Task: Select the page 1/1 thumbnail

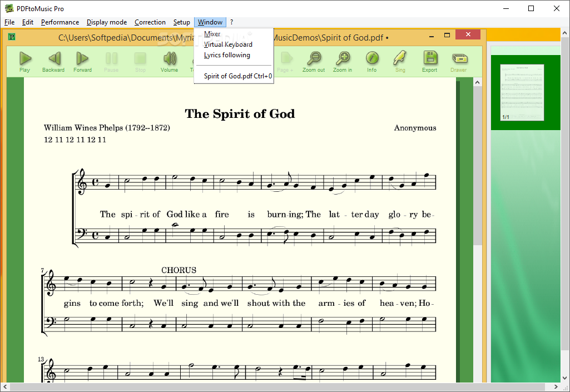Action: tap(522, 92)
